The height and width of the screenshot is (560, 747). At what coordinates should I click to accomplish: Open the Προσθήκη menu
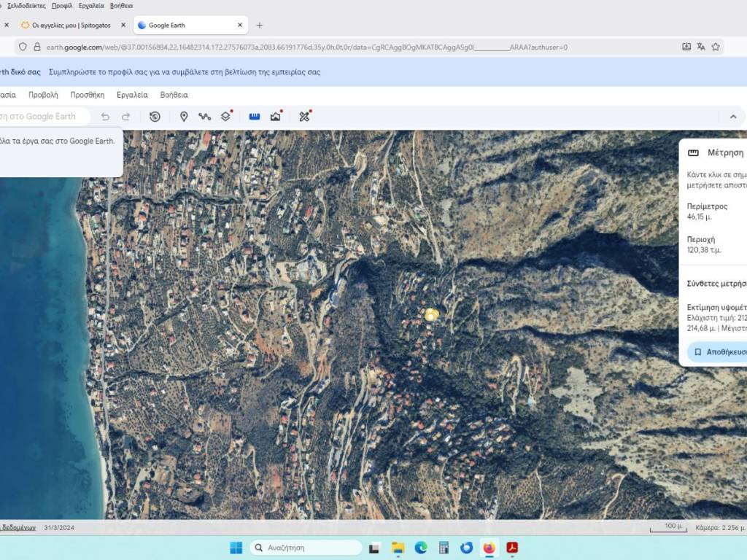coord(87,95)
